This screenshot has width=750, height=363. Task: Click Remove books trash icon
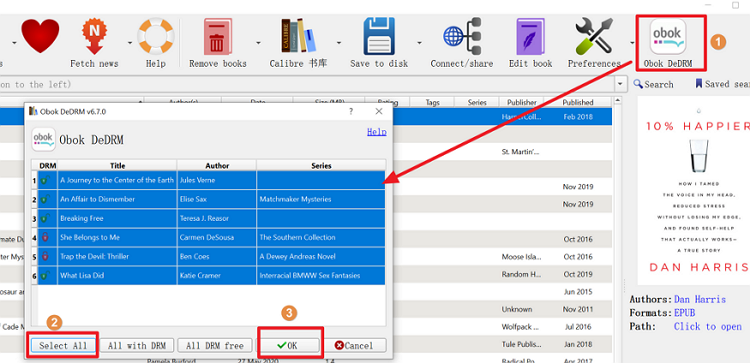(x=218, y=36)
